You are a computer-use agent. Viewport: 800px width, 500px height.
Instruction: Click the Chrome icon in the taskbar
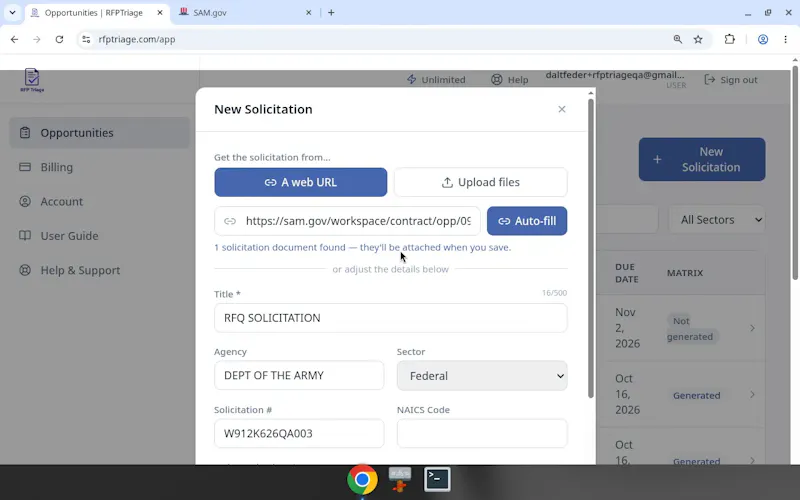pyautogui.click(x=362, y=480)
